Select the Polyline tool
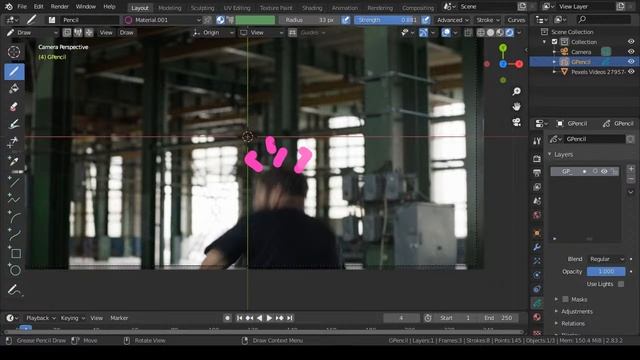 coord(14,200)
